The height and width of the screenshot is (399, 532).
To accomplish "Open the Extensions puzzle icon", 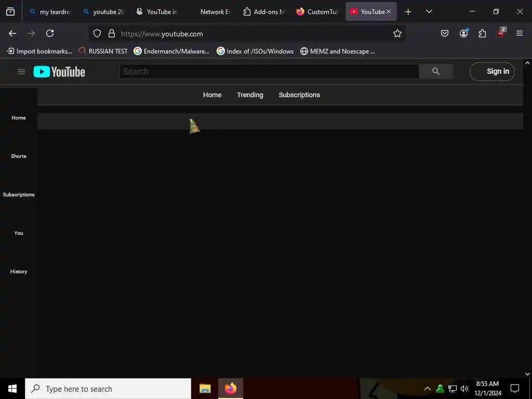I will tap(482, 33).
